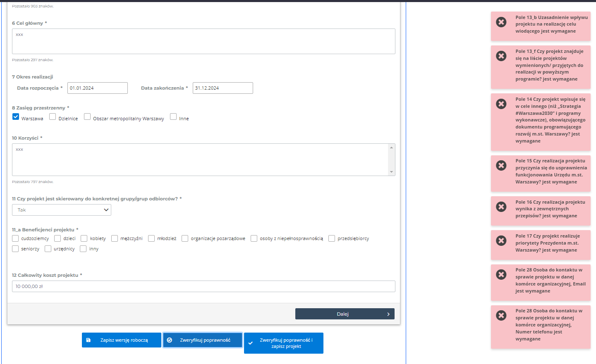
Task: Click the Data rozpoczęcia date field
Action: pos(98,88)
